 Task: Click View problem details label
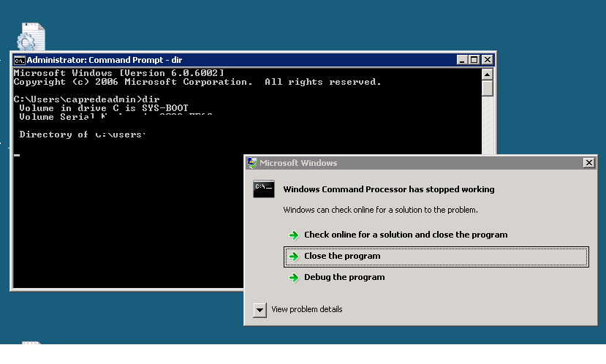[307, 309]
